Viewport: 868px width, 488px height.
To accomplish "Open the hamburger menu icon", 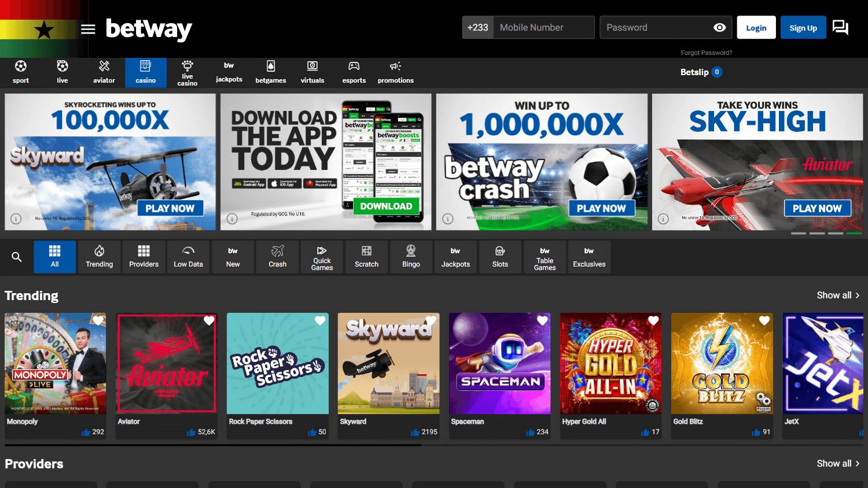I will [x=88, y=29].
